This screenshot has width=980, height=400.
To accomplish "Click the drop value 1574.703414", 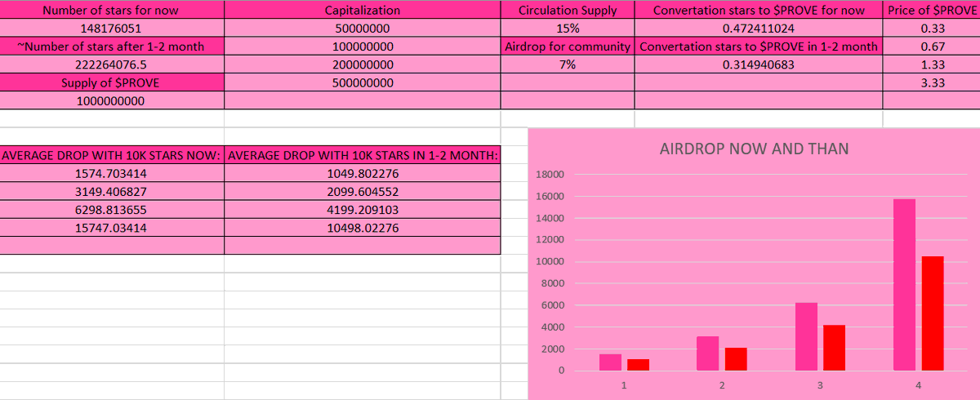I will click(111, 174).
